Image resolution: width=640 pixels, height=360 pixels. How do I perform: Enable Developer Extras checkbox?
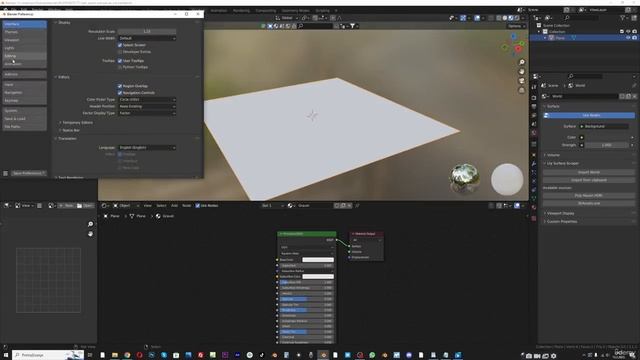point(120,52)
